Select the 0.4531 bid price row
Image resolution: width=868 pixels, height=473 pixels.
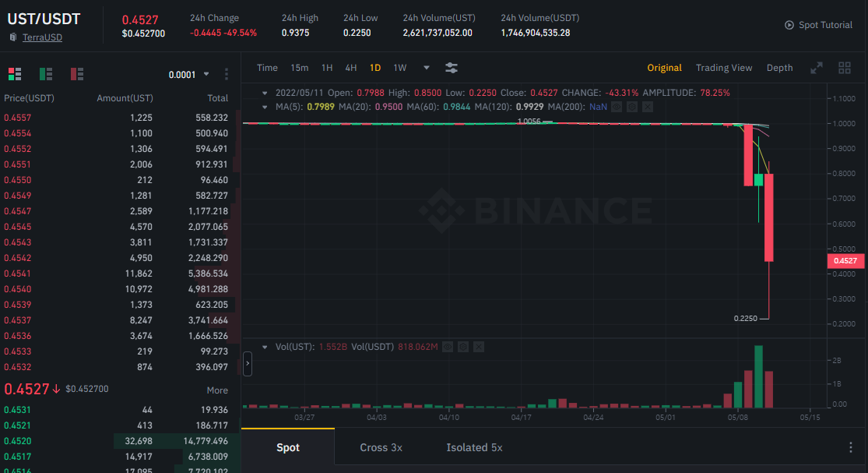(x=120, y=410)
